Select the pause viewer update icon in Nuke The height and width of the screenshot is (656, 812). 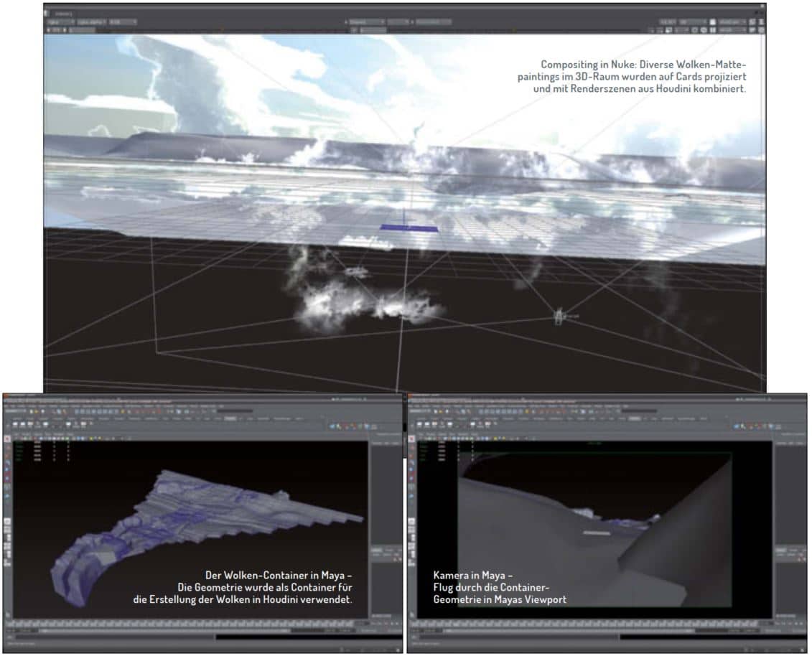714,31
